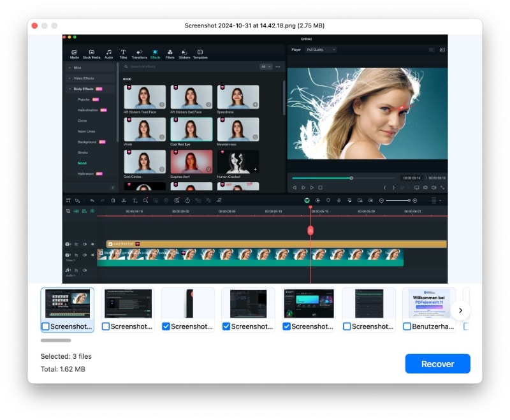
Task: Open the Audio panel
Action: (x=108, y=53)
